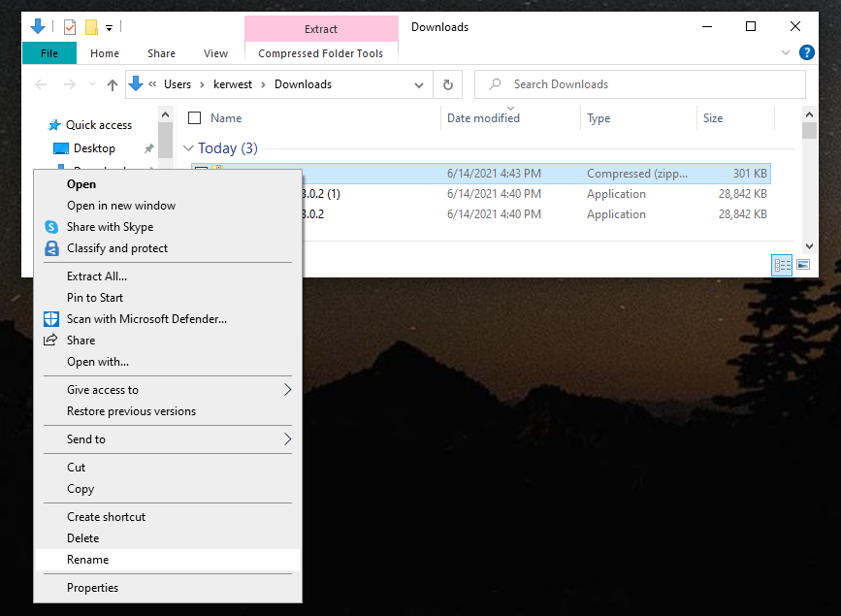Click the Properties quick access icon
This screenshot has width=841, height=616.
tap(68, 26)
